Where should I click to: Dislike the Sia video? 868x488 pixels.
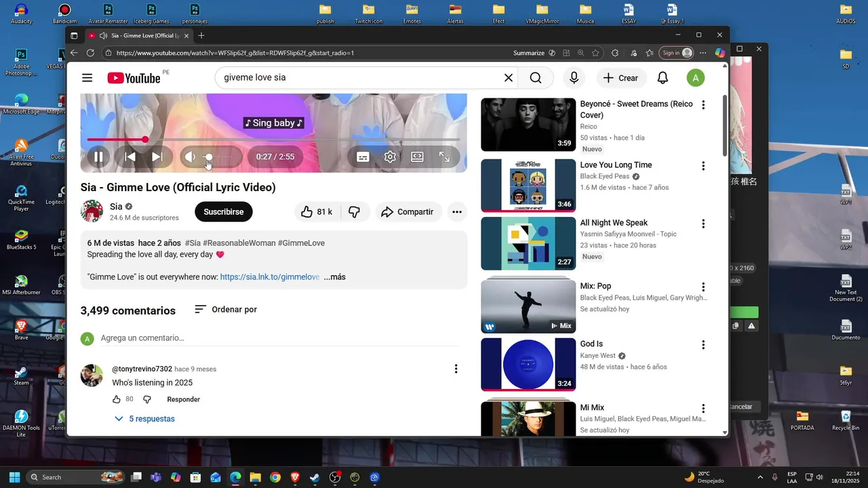point(354,212)
